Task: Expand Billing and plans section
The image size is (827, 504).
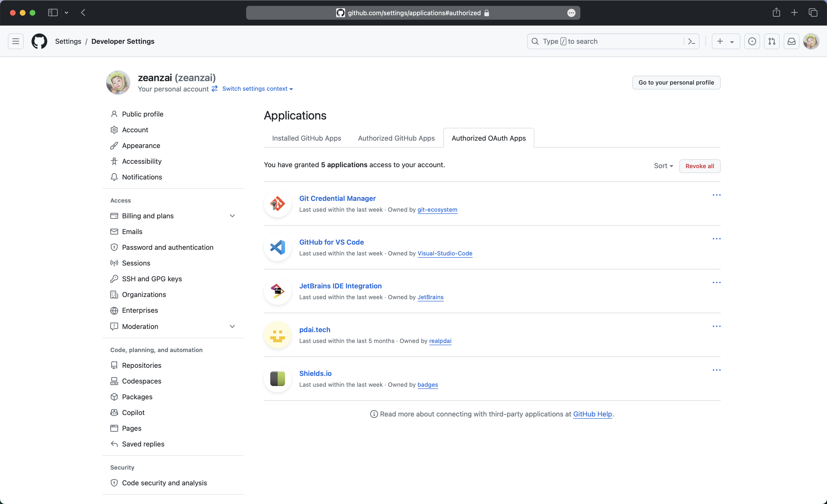Action: tap(232, 216)
